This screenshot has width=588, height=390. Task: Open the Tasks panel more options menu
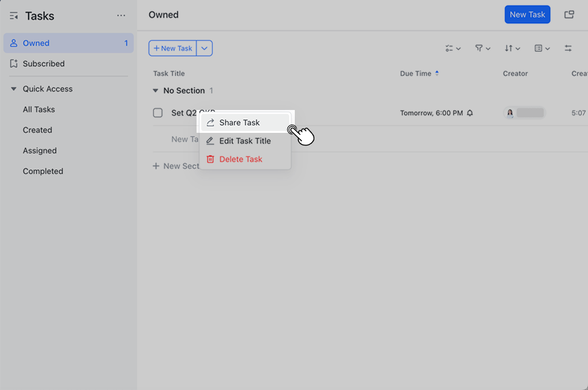pos(121,15)
